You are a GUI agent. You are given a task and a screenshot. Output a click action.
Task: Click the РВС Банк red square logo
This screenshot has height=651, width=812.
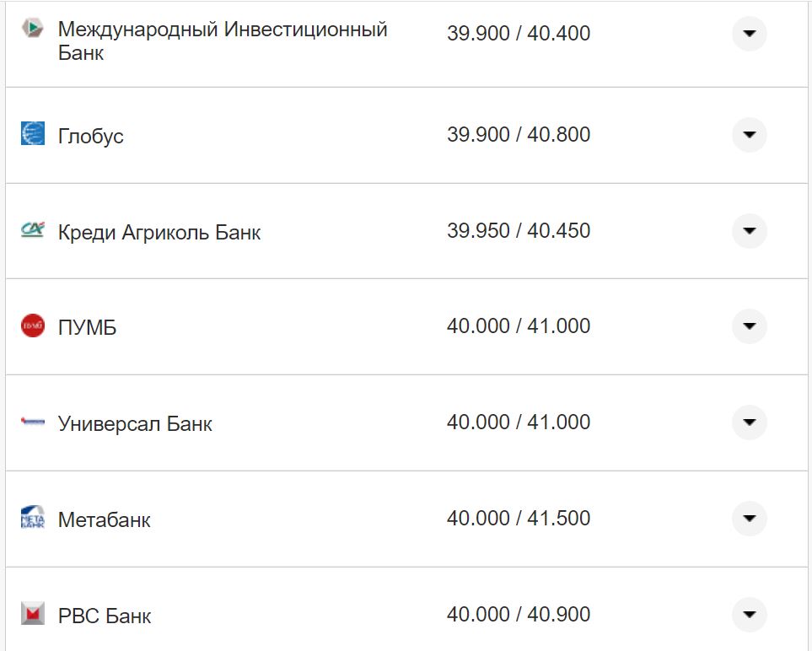(x=32, y=615)
